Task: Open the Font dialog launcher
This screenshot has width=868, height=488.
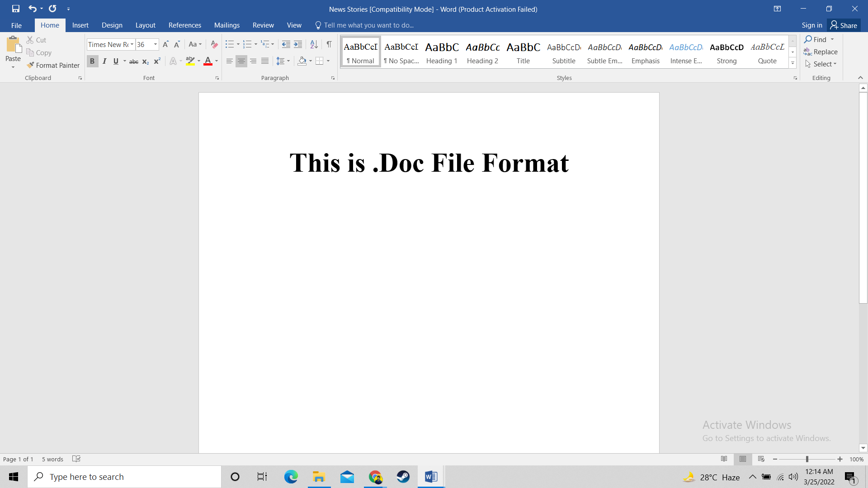Action: (217, 78)
